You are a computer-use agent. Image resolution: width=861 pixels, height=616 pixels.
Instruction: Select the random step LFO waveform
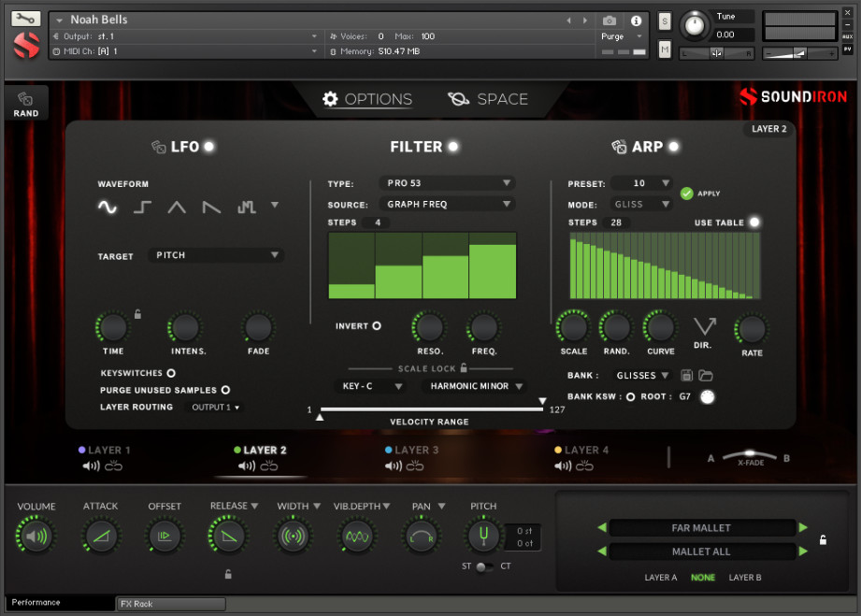pos(246,207)
